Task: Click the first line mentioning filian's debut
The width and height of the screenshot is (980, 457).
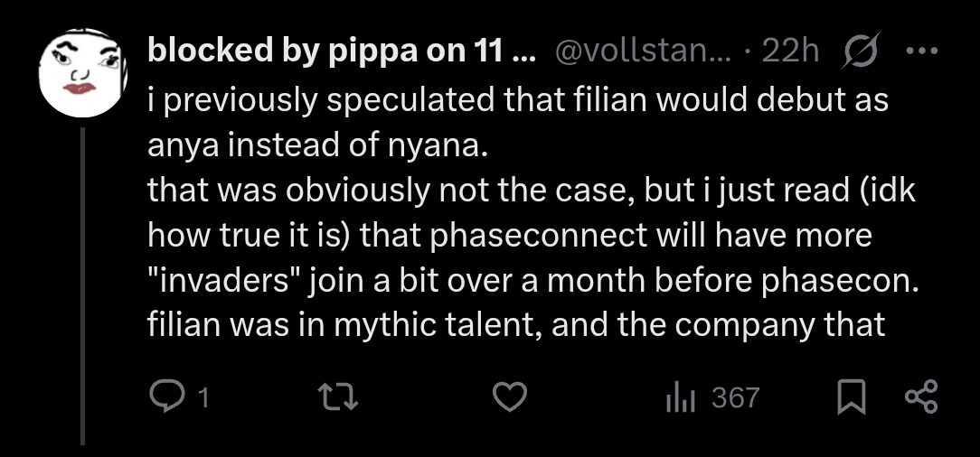Action: (517, 100)
